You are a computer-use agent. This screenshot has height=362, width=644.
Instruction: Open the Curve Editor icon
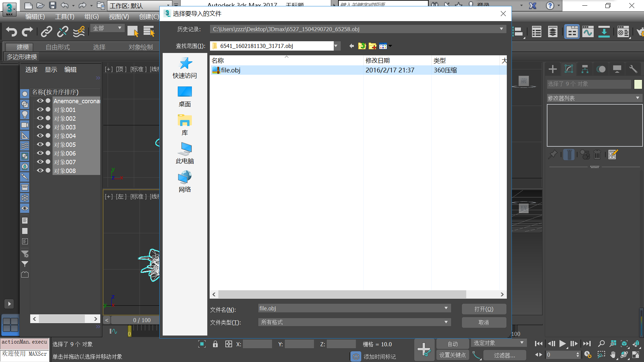point(588,32)
